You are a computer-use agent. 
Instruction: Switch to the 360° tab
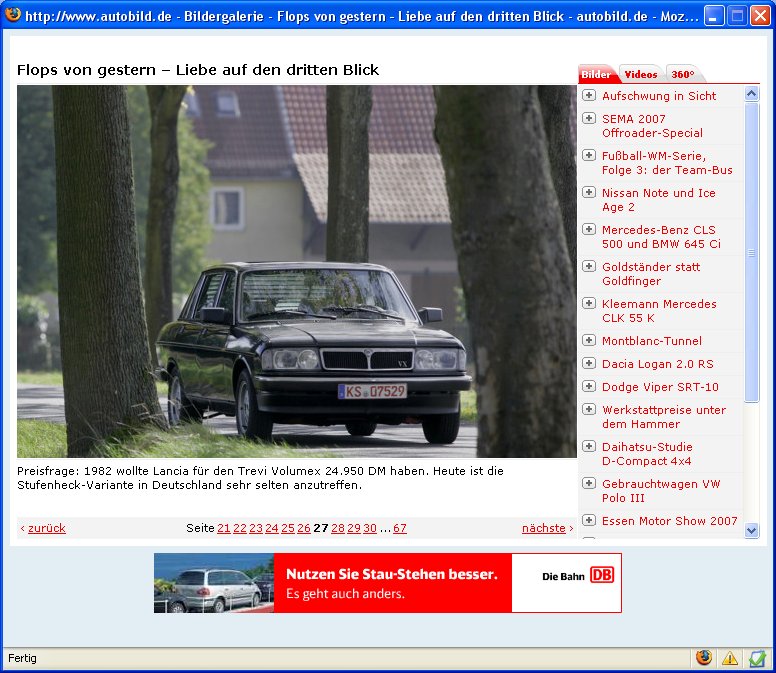(683, 74)
